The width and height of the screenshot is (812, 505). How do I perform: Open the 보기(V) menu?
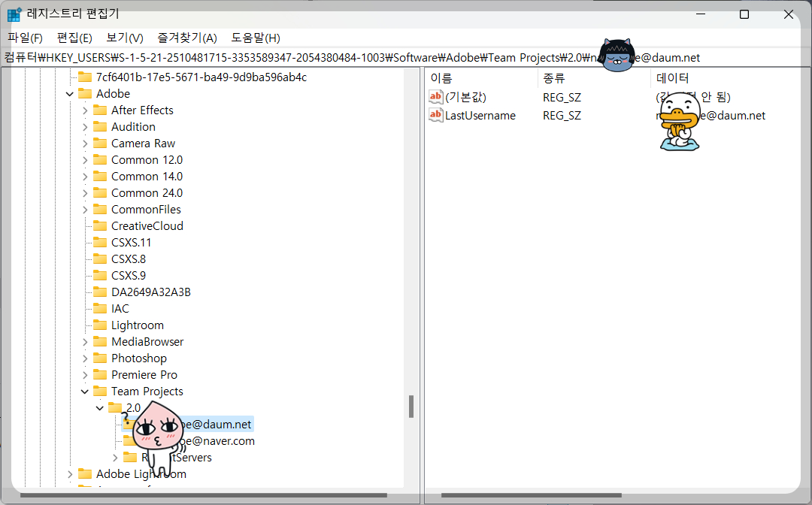(x=125, y=38)
